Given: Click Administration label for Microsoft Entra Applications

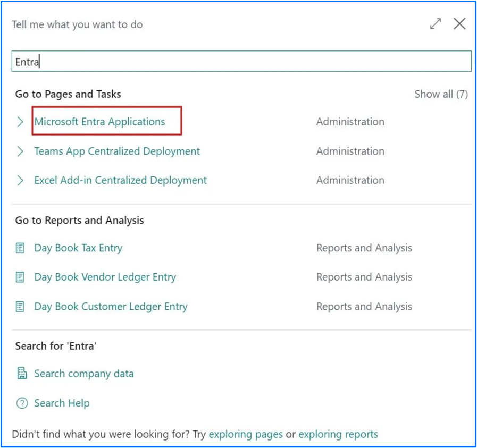Looking at the screenshot, I should pos(350,122).
